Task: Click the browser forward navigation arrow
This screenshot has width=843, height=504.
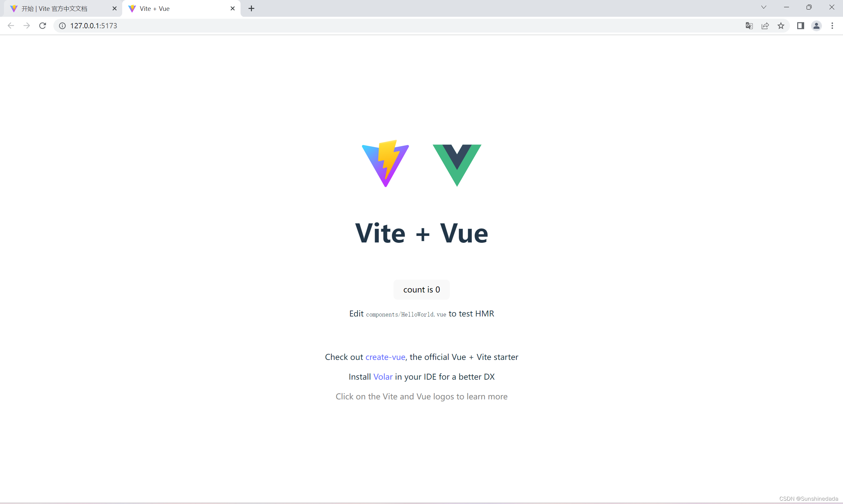Action: [26, 25]
